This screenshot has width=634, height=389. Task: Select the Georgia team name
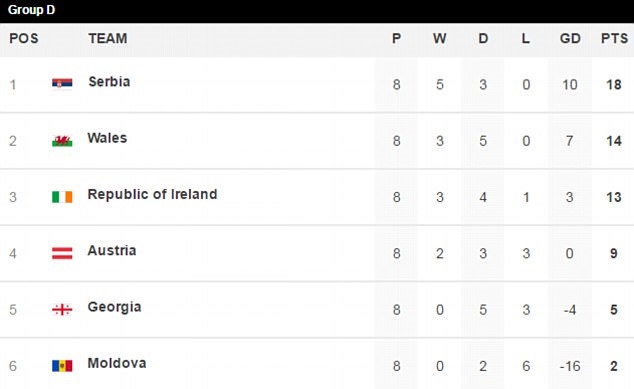point(114,307)
